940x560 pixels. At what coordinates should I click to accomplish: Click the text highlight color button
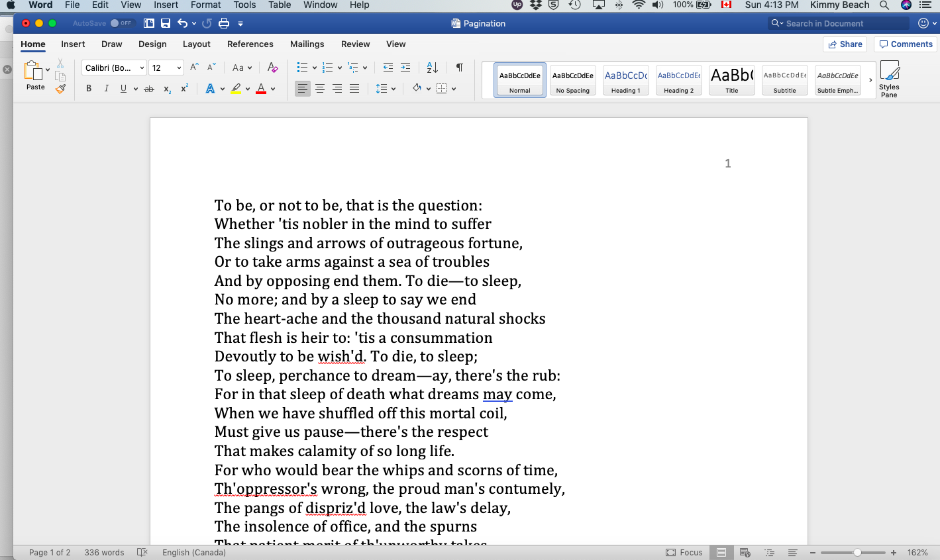tap(236, 89)
